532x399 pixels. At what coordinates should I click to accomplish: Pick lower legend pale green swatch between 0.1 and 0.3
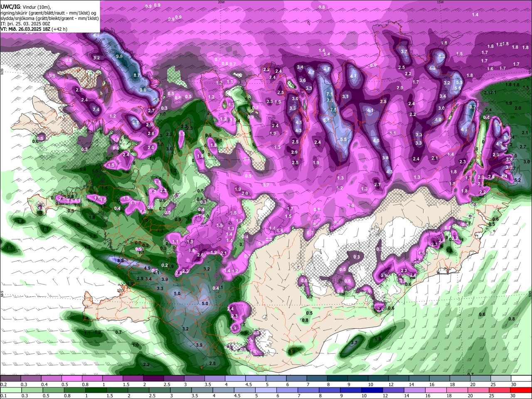pyautogui.click(x=10, y=390)
